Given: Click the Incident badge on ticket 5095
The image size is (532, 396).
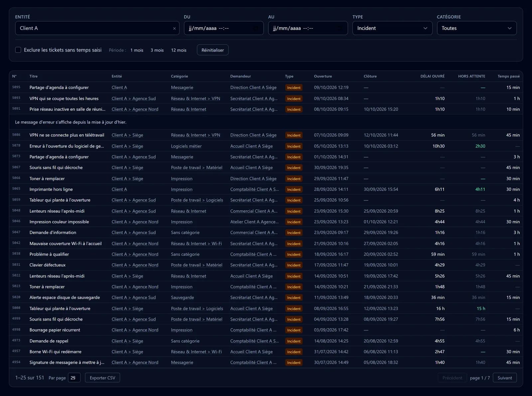Looking at the screenshot, I should point(294,88).
